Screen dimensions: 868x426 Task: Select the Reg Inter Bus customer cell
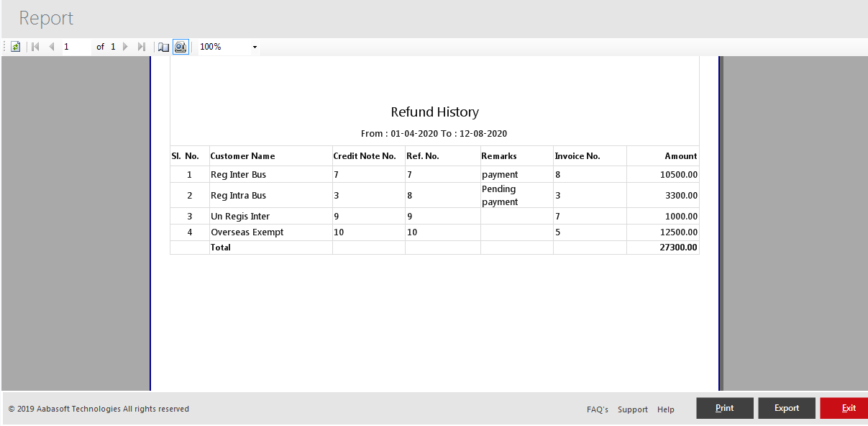point(270,175)
